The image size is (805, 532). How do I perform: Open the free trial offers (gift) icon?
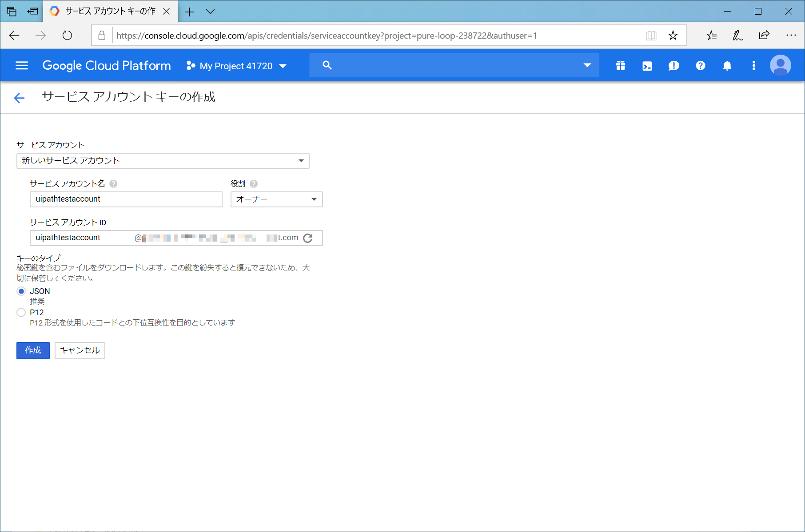pos(620,65)
